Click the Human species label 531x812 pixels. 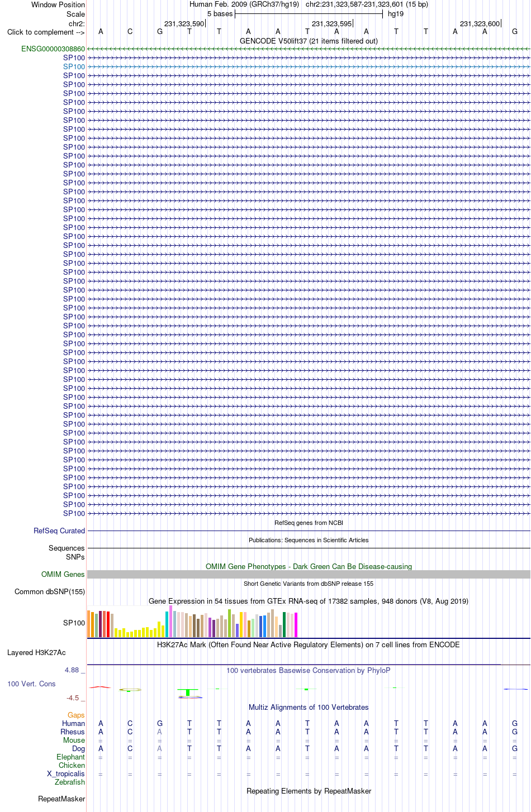[74, 724]
